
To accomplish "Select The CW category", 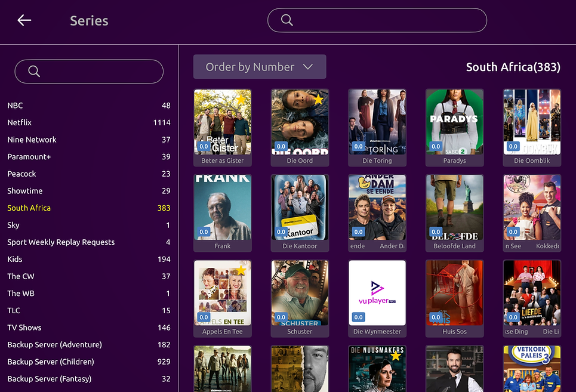I will point(89,276).
